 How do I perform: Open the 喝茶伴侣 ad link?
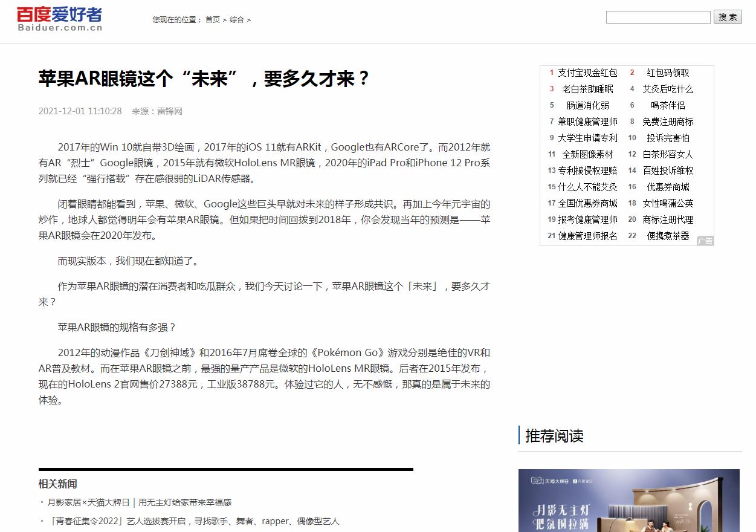click(x=668, y=105)
